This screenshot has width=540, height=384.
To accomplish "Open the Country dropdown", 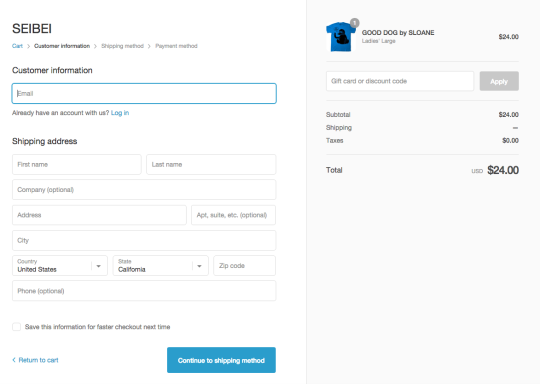I will pyautogui.click(x=60, y=266).
